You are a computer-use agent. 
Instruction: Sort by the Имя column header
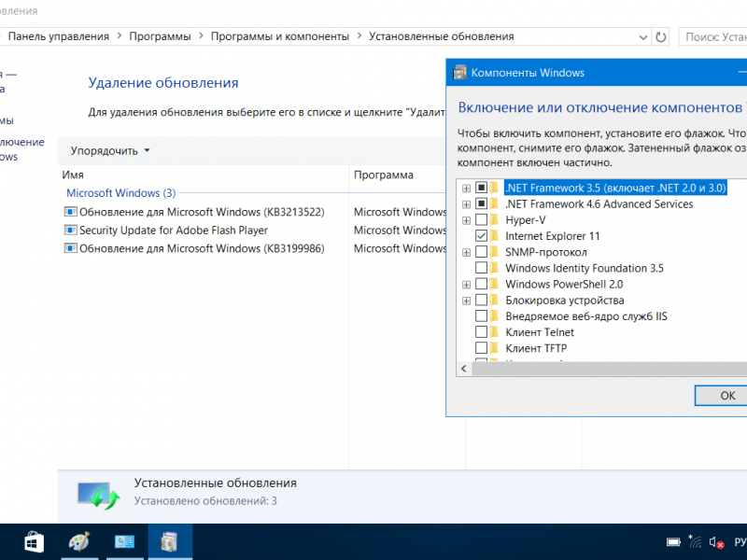tap(204, 175)
